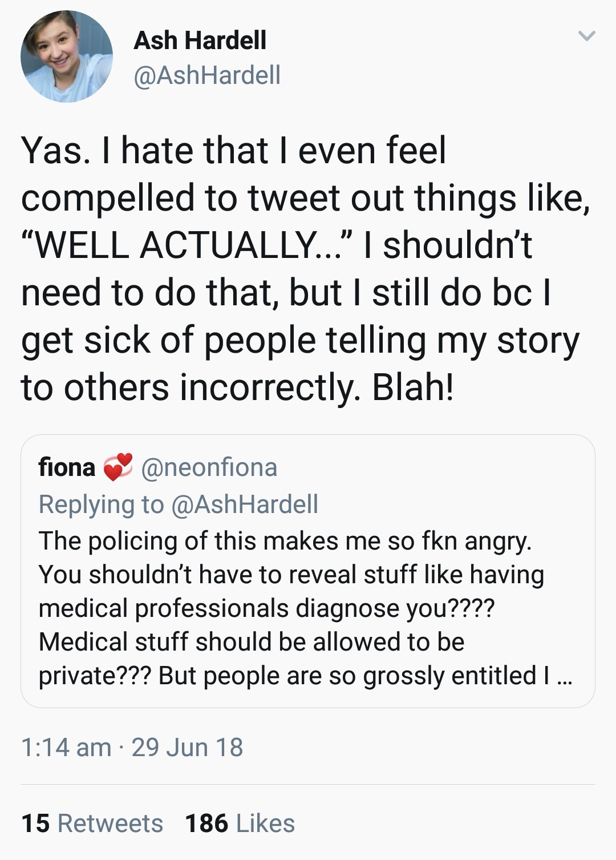This screenshot has width=616, height=860.
Task: Click the two-hearts emoji beside fiona
Action: (x=117, y=467)
